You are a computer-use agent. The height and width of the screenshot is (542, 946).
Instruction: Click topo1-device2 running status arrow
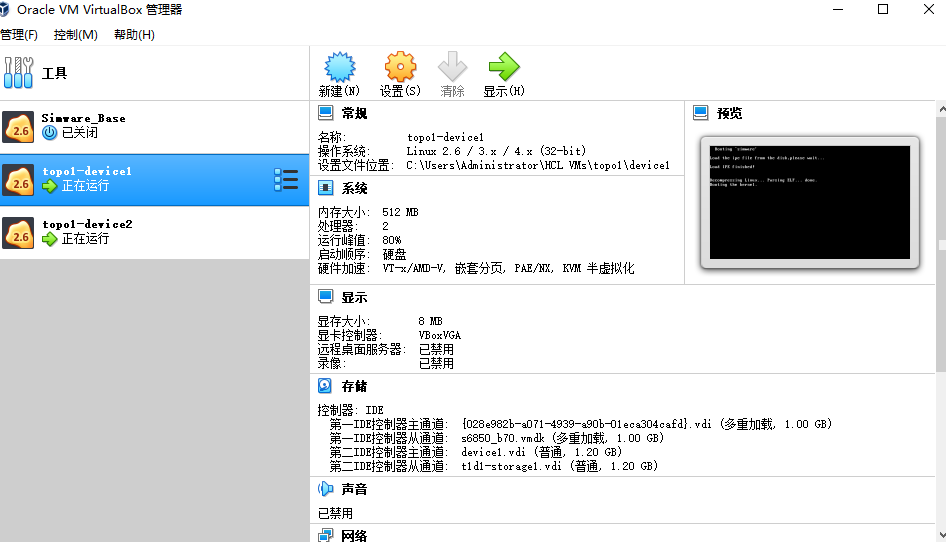(x=49, y=239)
